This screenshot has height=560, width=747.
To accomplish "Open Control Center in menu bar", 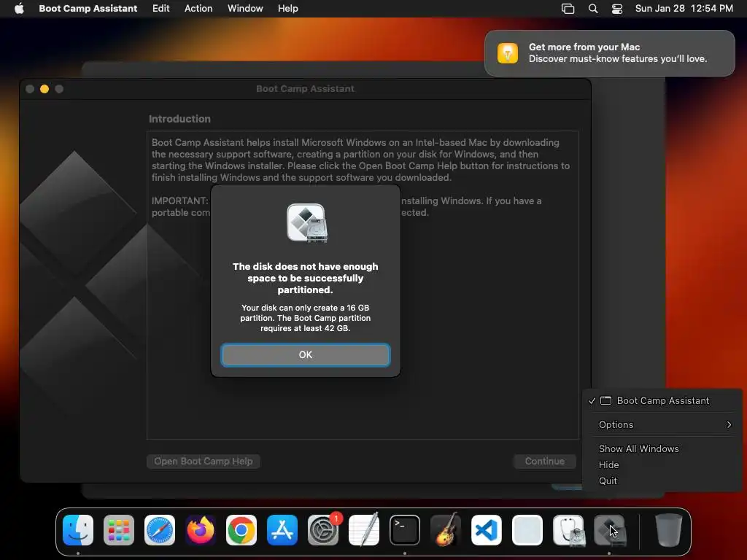I will pyautogui.click(x=617, y=8).
